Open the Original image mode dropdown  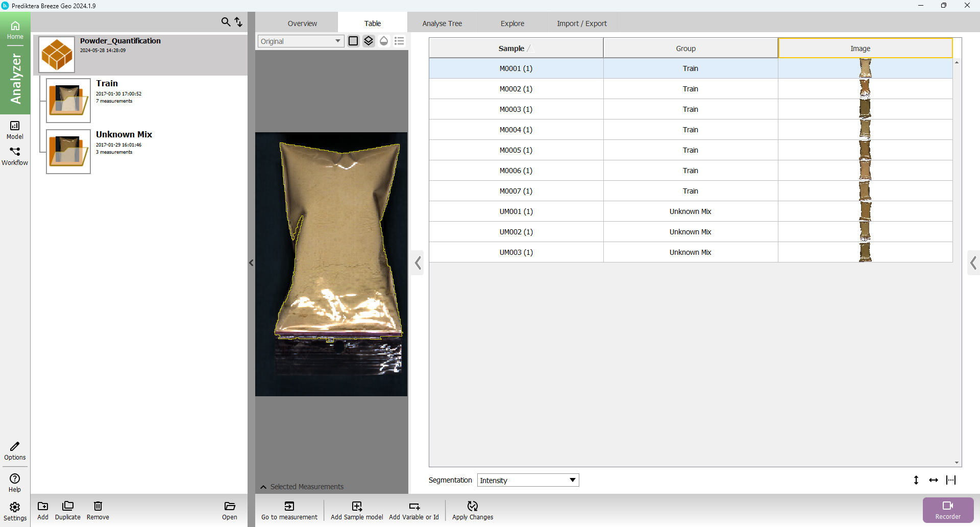pos(301,41)
